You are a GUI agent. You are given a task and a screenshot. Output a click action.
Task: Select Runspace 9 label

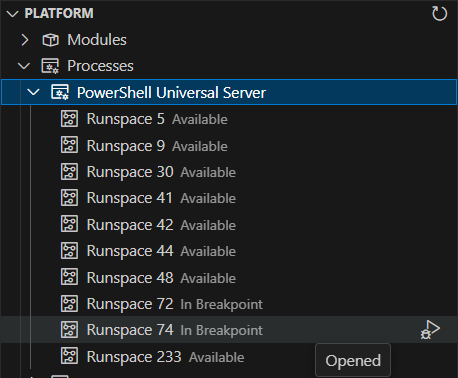(126, 146)
